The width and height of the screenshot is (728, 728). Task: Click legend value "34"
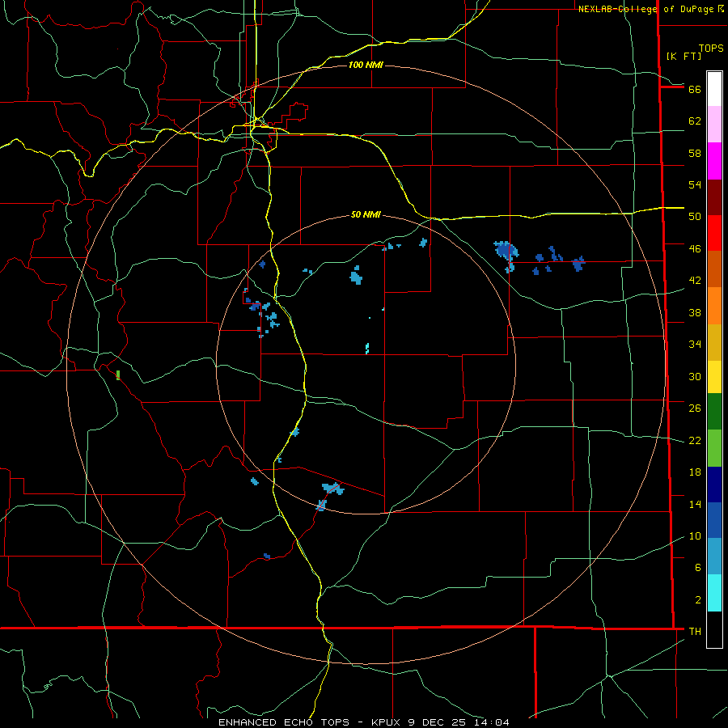[695, 345]
